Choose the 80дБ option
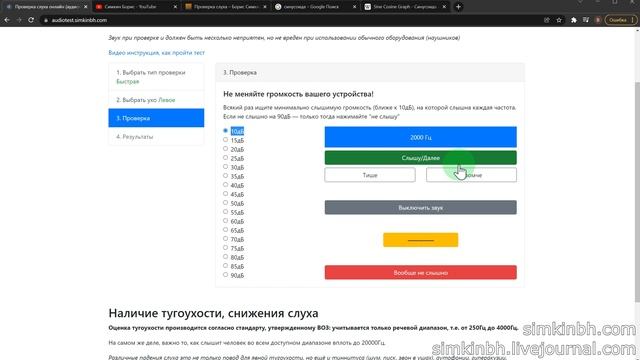This screenshot has width=640, height=360. tap(225, 256)
